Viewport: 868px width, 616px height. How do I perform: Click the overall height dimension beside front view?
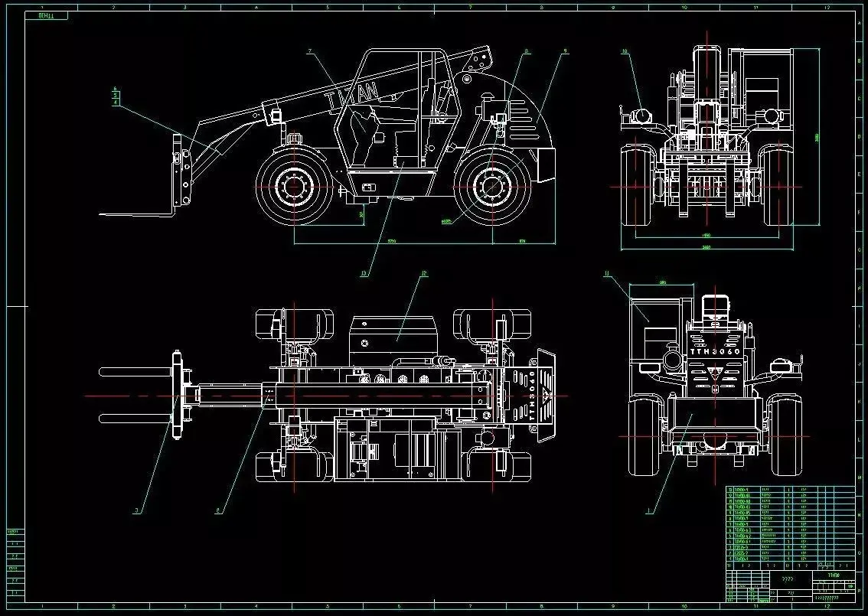(x=817, y=137)
